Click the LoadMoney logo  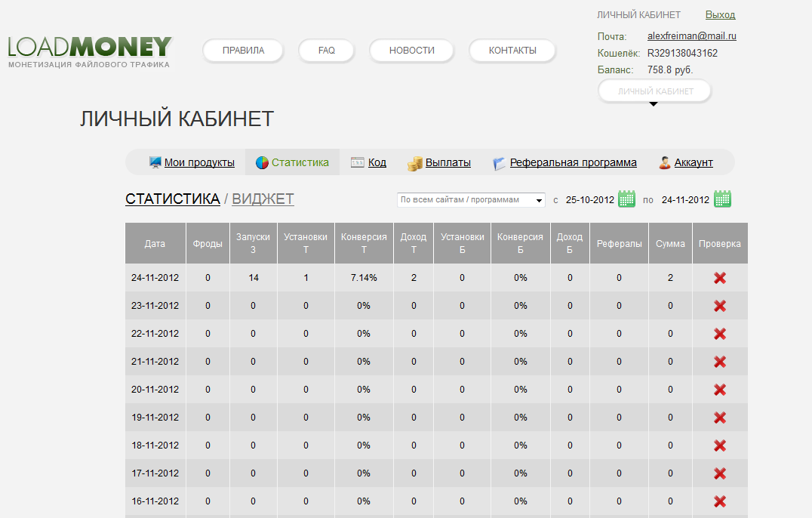pyautogui.click(x=90, y=52)
